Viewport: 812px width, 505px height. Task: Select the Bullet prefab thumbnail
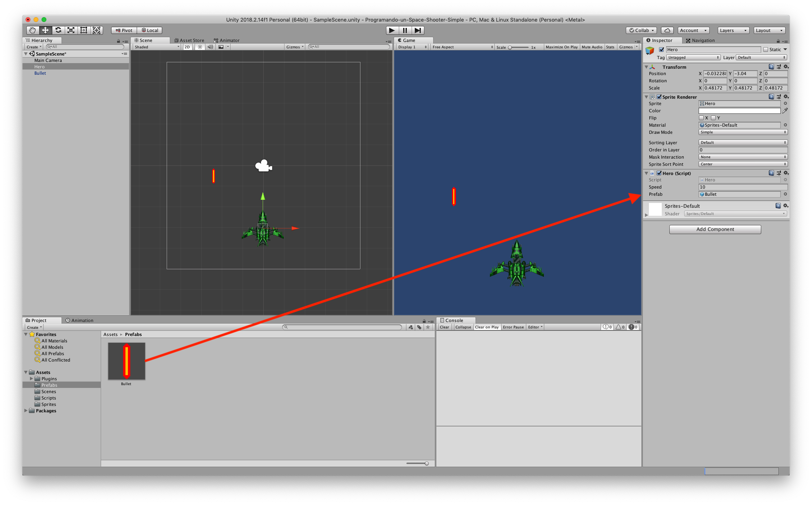[126, 361]
